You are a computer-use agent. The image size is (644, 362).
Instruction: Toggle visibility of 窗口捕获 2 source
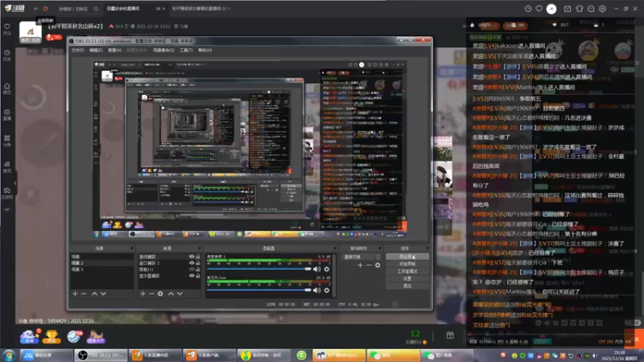(x=192, y=263)
